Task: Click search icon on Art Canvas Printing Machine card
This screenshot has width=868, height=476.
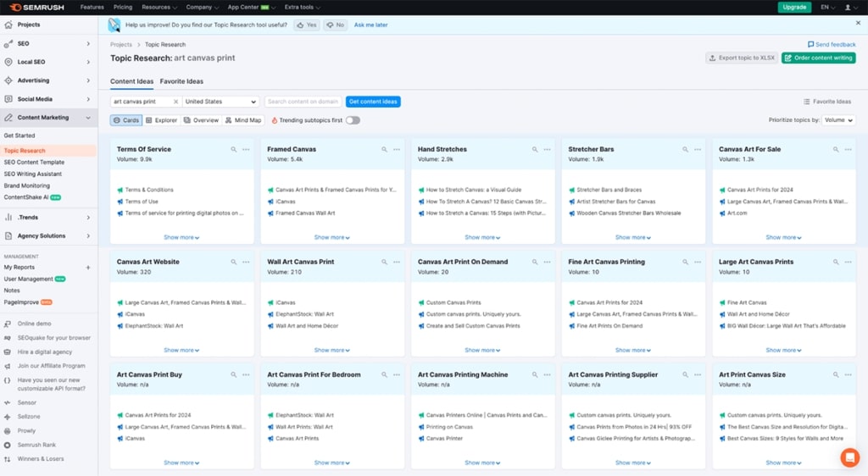Action: (535, 375)
